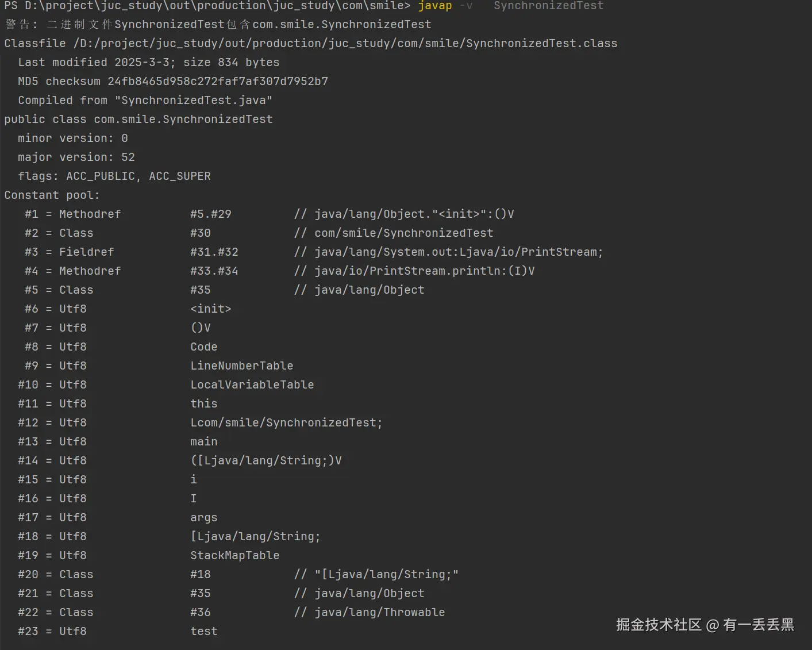
Task: Click the PS prompt path
Action: point(207,6)
